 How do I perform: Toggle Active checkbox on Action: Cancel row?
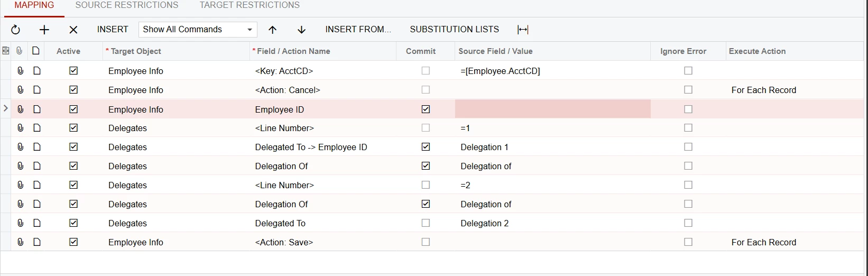pos(73,90)
